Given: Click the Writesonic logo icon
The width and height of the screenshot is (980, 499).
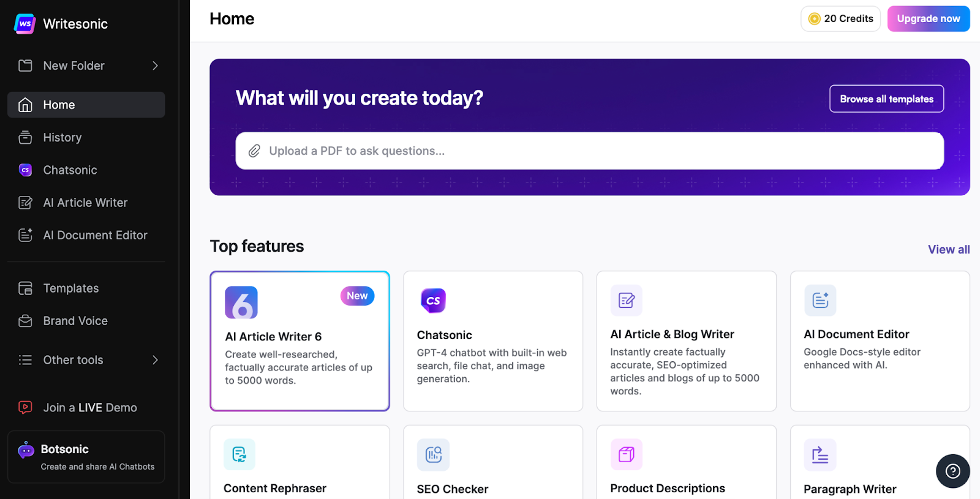Looking at the screenshot, I should (x=24, y=24).
